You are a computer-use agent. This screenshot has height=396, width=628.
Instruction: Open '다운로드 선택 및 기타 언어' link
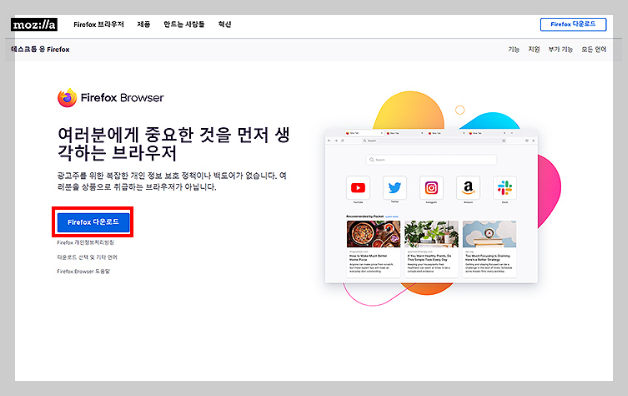87,257
